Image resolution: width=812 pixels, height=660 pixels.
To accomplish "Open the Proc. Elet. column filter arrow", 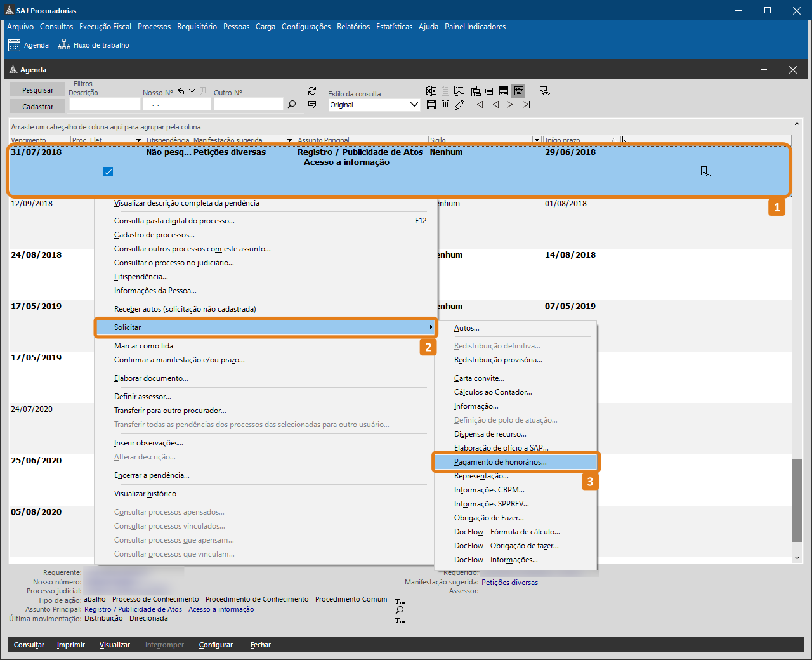I will (138, 140).
